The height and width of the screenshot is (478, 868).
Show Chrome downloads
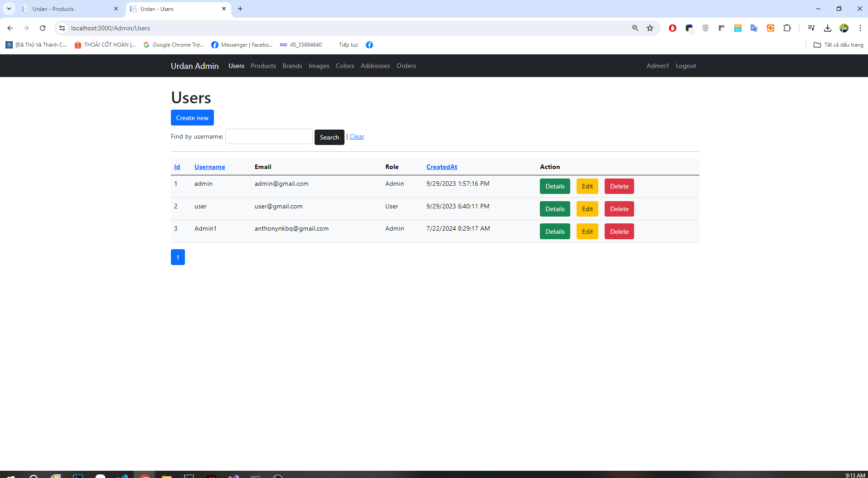(x=828, y=28)
